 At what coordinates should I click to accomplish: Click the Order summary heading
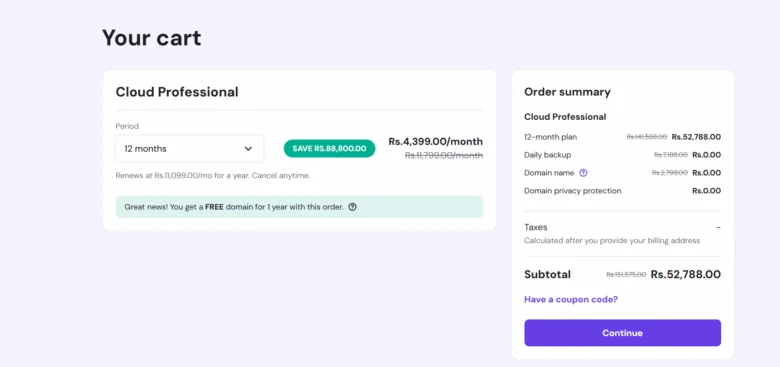tap(567, 92)
